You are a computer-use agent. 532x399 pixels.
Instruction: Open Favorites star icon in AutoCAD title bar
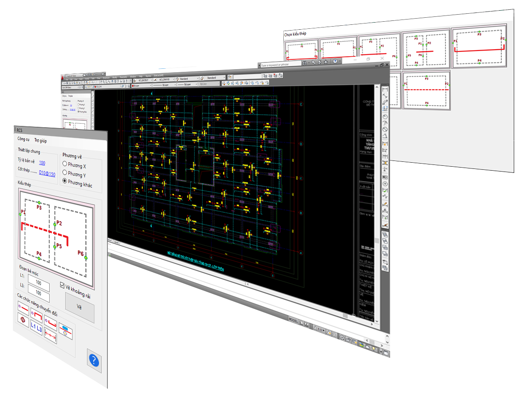click(x=326, y=62)
